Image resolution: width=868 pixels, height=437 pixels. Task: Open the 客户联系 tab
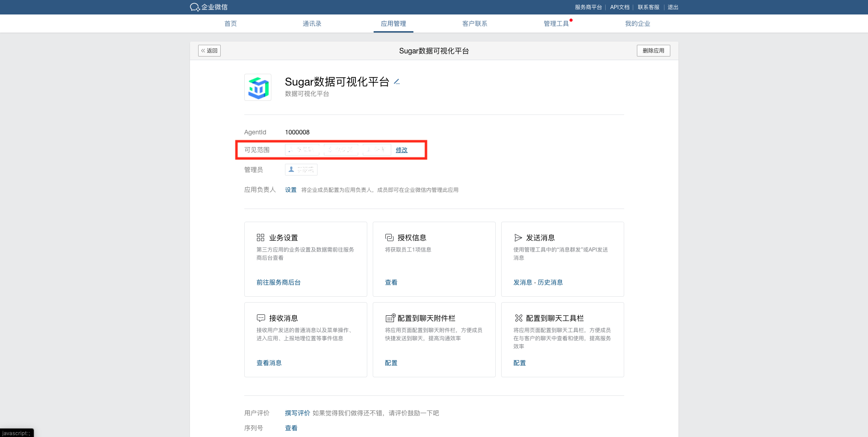coord(475,24)
